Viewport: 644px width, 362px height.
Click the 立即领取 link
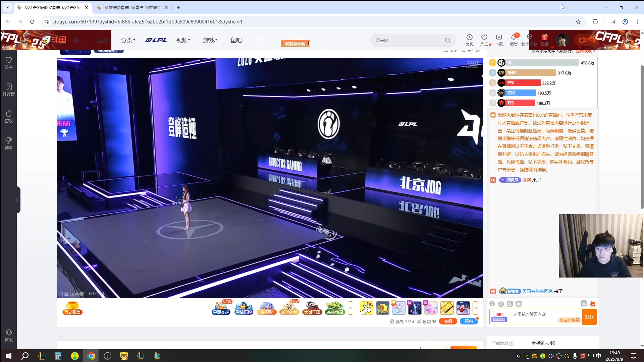click(x=585, y=51)
